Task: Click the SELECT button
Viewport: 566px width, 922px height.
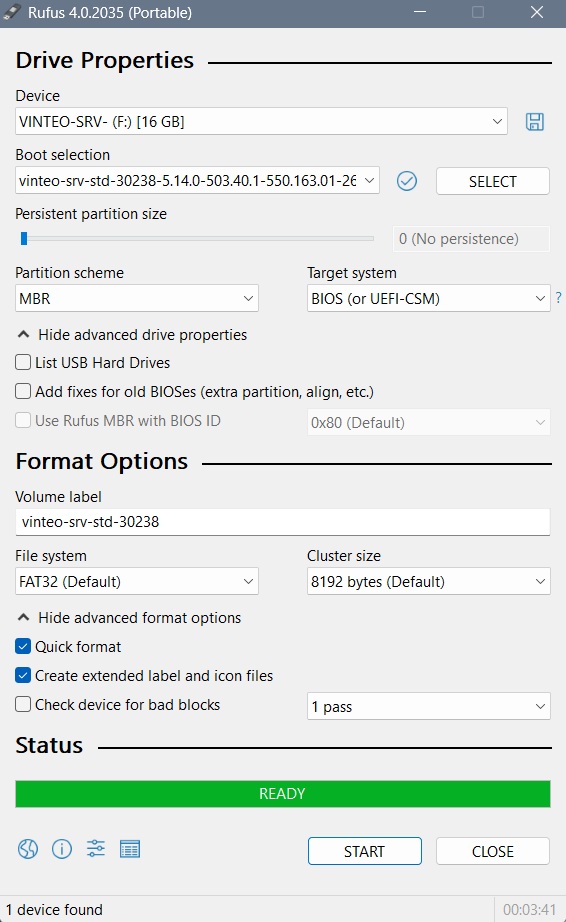Action: [x=493, y=181]
